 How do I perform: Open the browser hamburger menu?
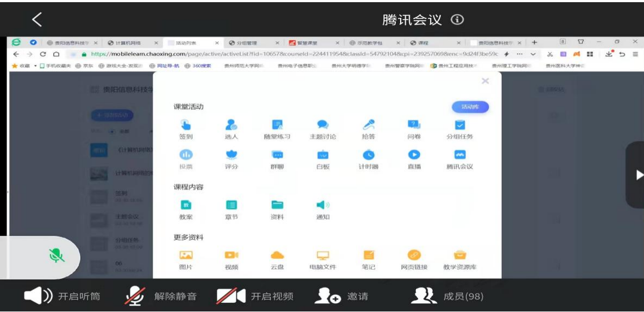coord(635,54)
